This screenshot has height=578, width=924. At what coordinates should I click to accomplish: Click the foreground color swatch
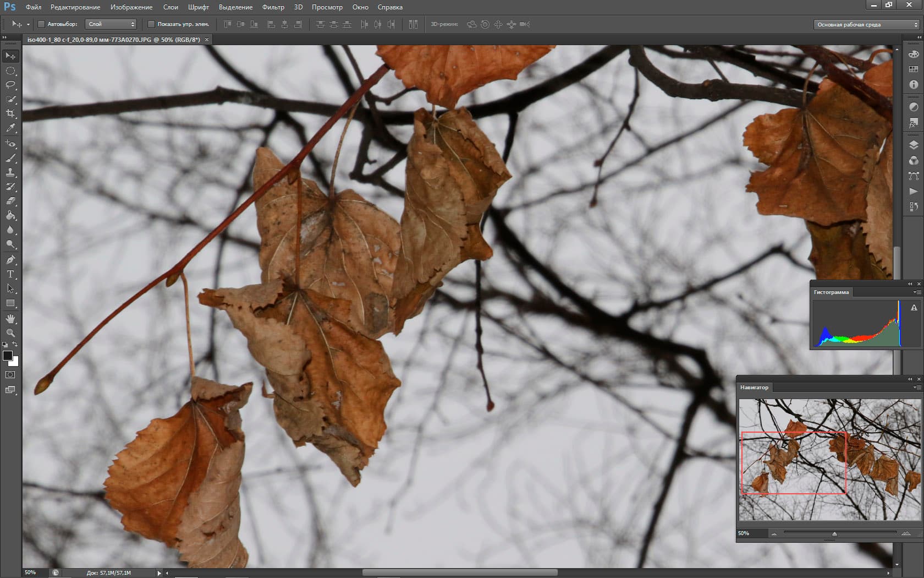point(8,356)
